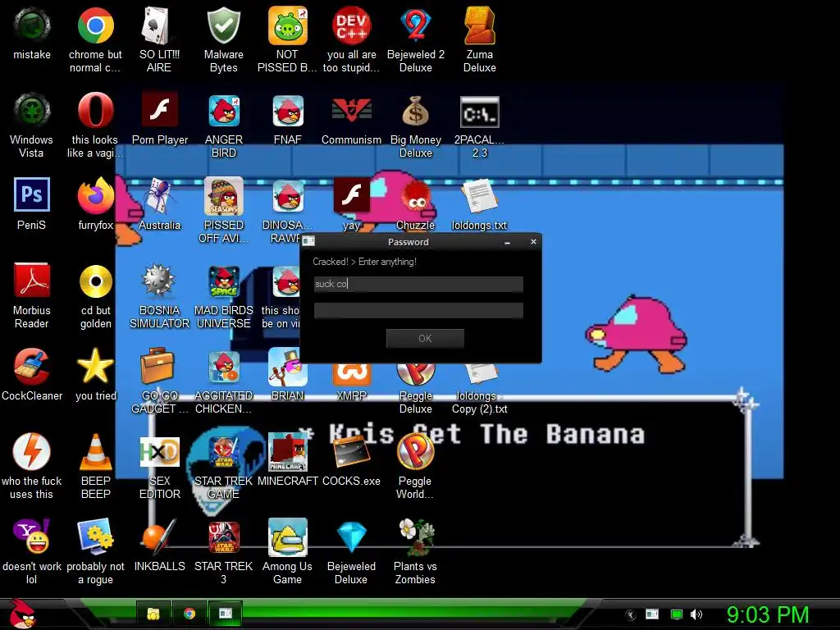
Task: Select the STAR TREK 3 icon
Action: pos(223,537)
